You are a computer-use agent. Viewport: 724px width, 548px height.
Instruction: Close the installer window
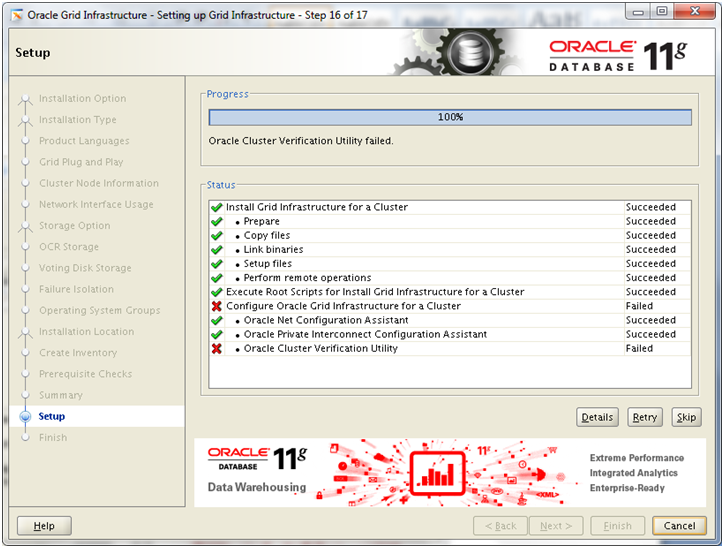click(695, 11)
